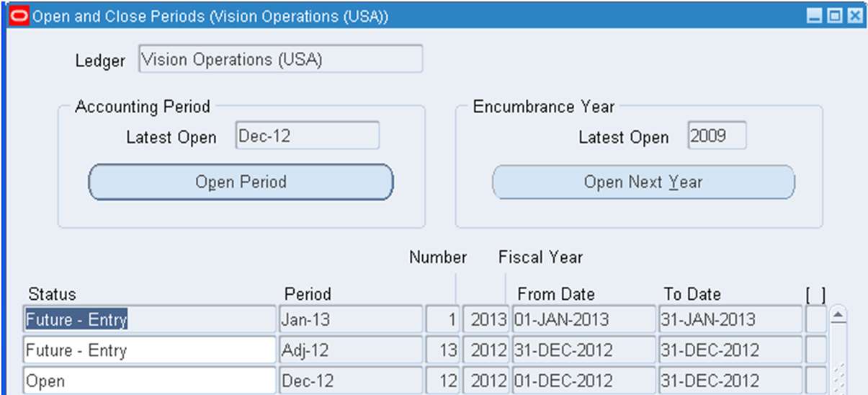Select the Ledger field showing Vision Operations (USA)
The image size is (868, 395).
pos(279,60)
